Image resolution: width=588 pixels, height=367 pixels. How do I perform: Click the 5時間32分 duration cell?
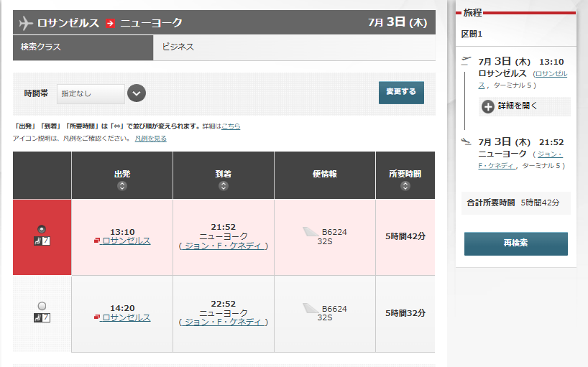click(x=405, y=313)
